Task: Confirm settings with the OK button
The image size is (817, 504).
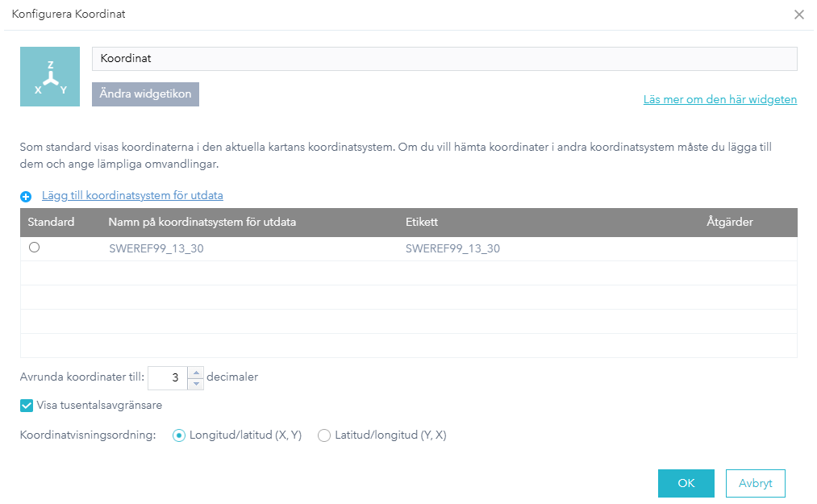Action: click(x=686, y=483)
